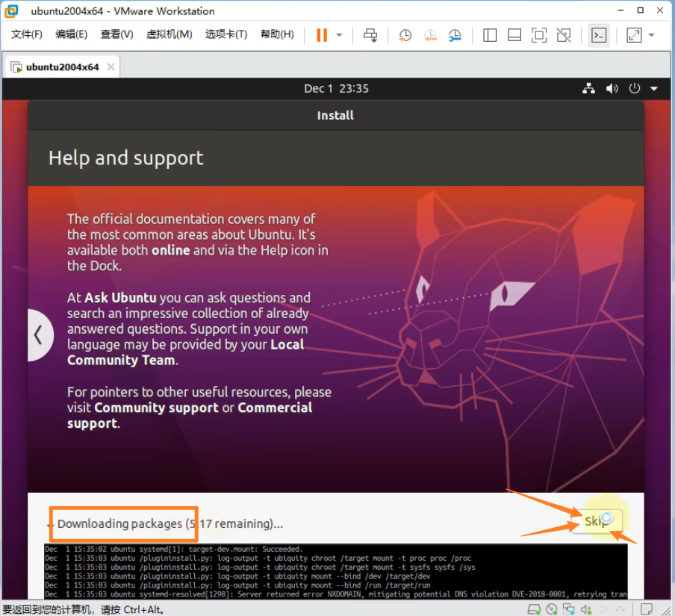675x616 pixels.
Task: Click the VMware CD/DVD status icon
Action: 552,609
